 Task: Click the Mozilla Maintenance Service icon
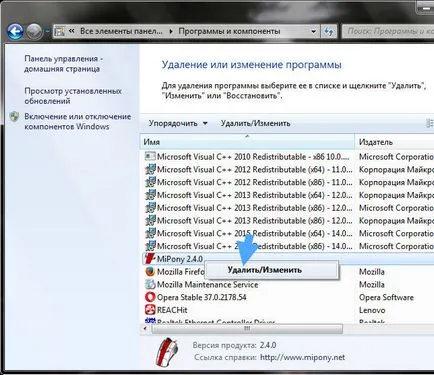(150, 284)
